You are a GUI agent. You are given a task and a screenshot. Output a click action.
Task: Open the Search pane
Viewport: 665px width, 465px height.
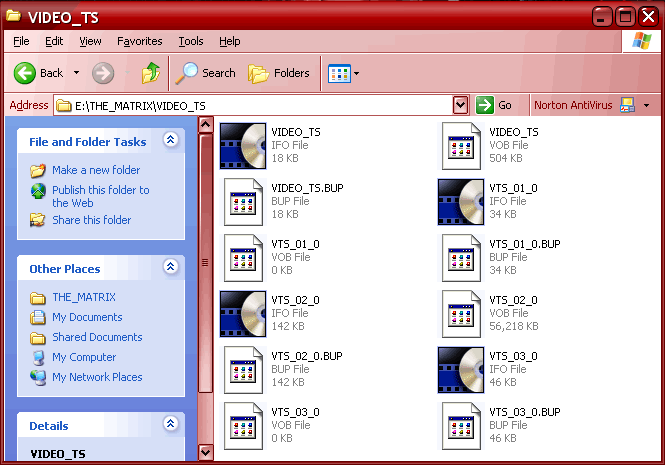pyautogui.click(x=205, y=73)
